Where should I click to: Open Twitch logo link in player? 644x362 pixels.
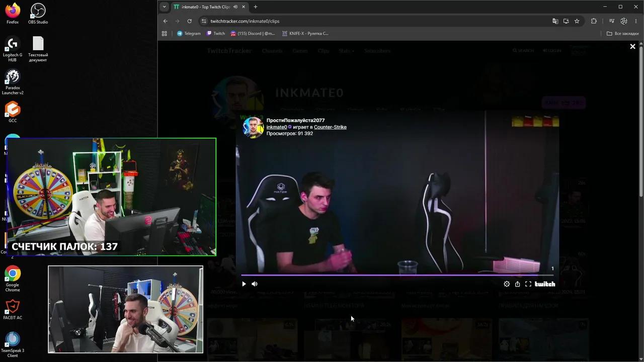pyautogui.click(x=545, y=284)
